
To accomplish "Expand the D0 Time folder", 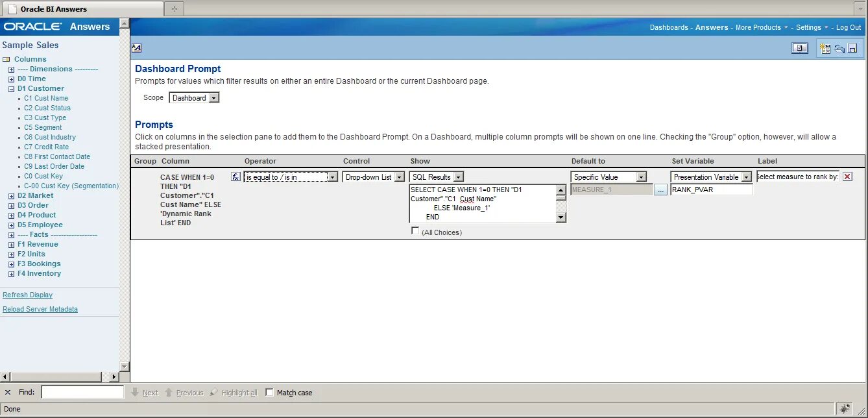I will coord(11,79).
